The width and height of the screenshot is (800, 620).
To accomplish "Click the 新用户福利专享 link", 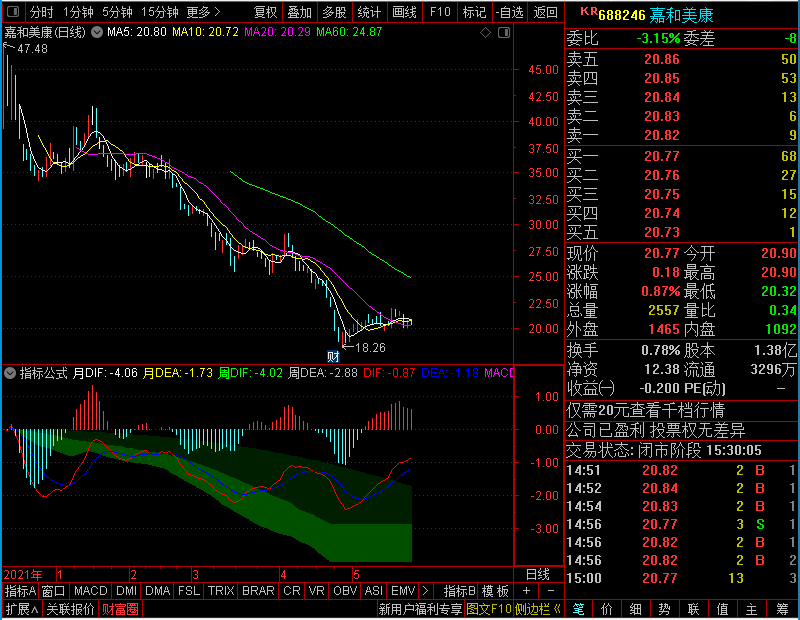I will [x=420, y=609].
